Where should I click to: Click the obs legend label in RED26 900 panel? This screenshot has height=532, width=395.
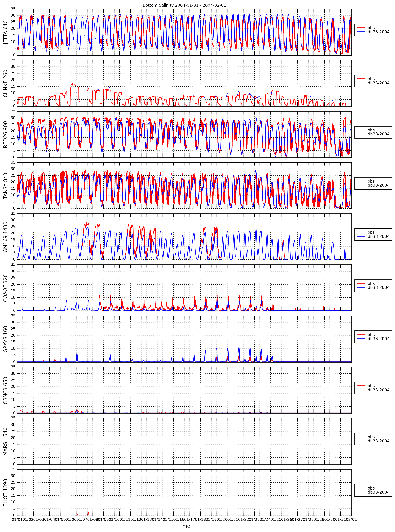(371, 130)
